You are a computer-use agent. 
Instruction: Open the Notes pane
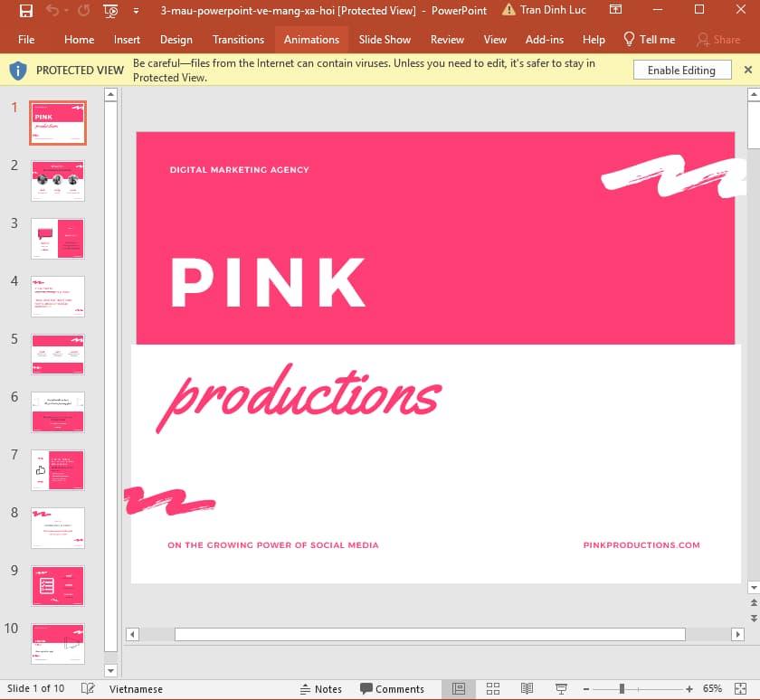322,688
